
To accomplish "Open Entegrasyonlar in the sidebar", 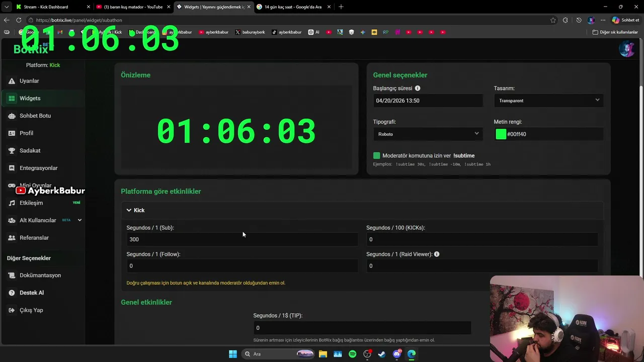I will click(x=42, y=168).
